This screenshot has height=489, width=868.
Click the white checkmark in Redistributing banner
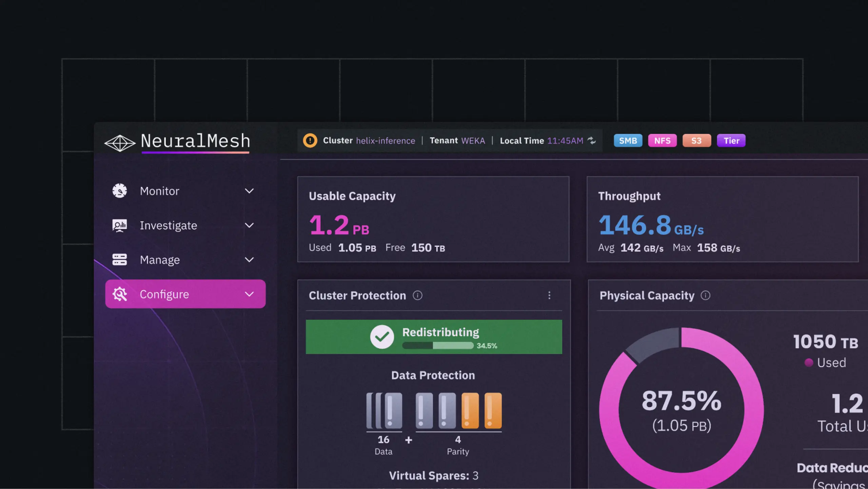pyautogui.click(x=382, y=337)
